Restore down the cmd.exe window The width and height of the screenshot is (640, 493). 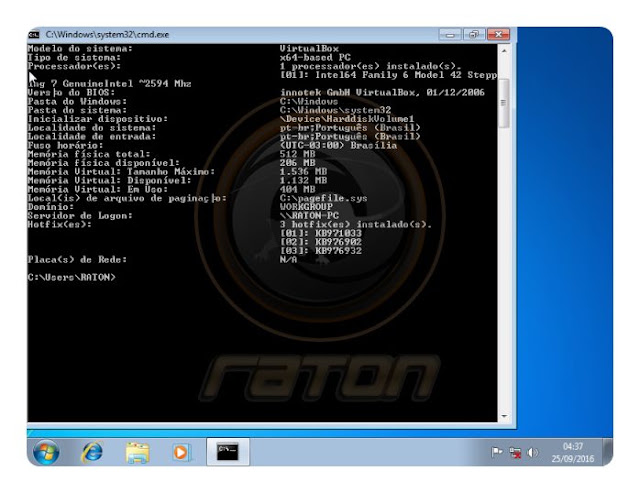click(x=474, y=35)
